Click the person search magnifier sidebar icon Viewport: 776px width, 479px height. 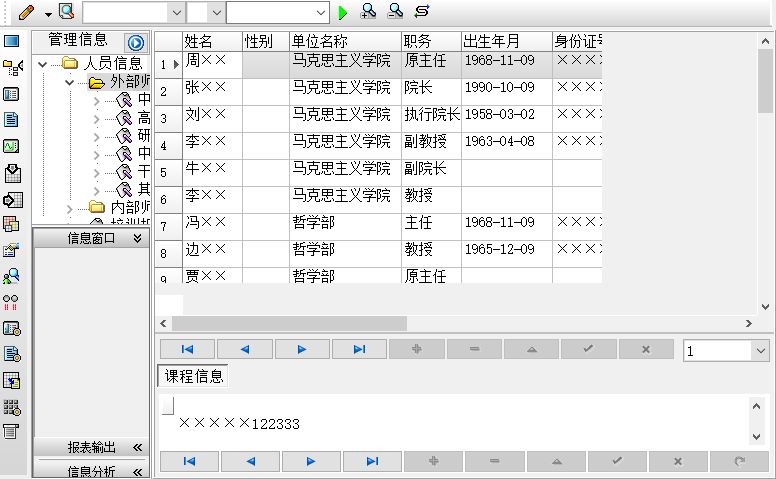[x=11, y=276]
